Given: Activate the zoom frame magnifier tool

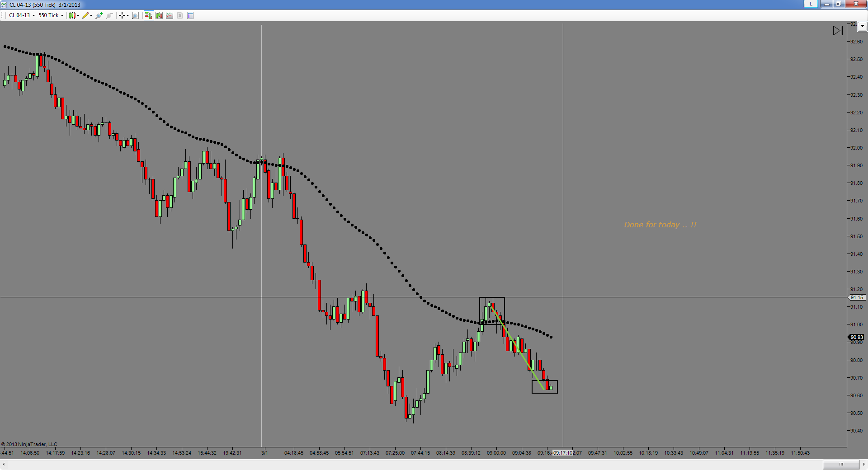Looking at the screenshot, I should click(x=135, y=15).
